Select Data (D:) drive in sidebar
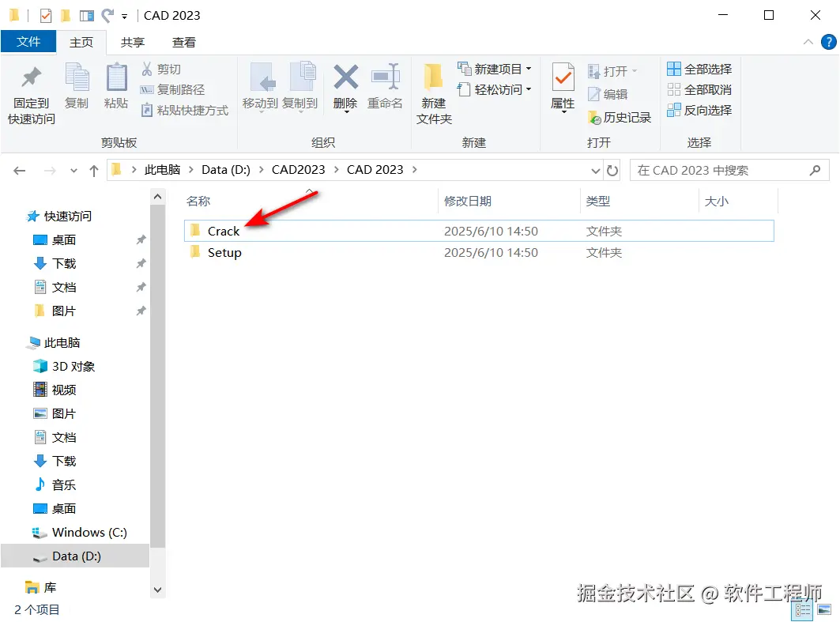Viewport: 840px width, 622px height. click(x=76, y=556)
